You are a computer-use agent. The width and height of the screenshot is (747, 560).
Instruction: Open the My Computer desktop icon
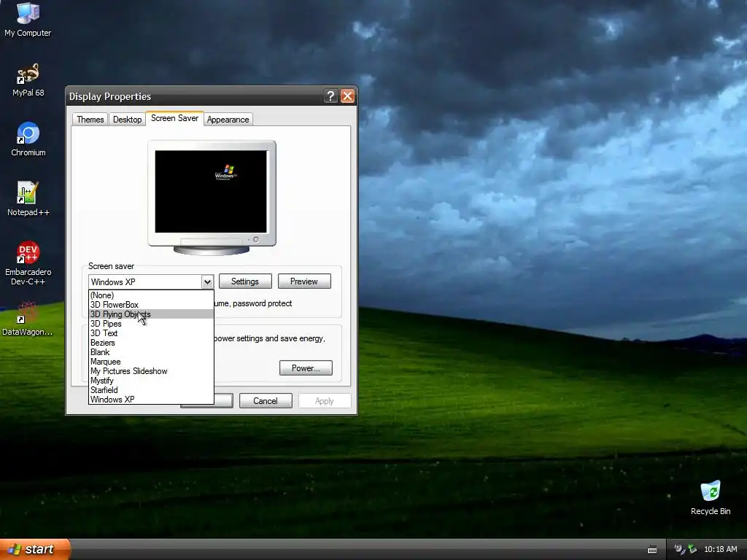click(x=28, y=20)
